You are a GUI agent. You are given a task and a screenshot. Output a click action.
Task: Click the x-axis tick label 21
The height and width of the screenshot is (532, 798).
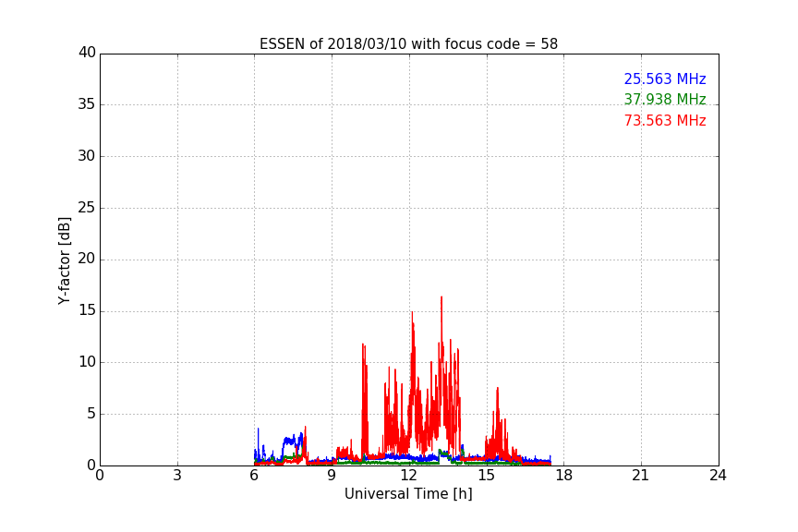coord(641,476)
